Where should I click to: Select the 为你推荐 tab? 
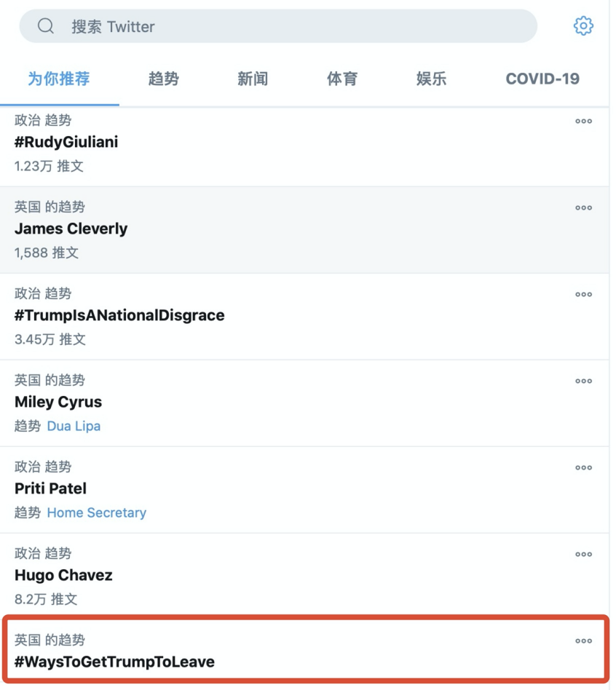(x=59, y=79)
